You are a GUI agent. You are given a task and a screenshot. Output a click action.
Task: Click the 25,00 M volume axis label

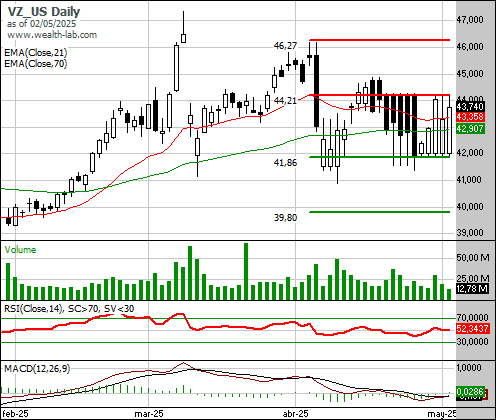click(x=473, y=278)
